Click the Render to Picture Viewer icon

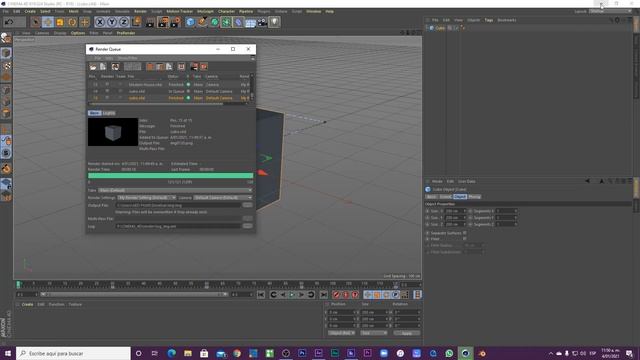pos(163,22)
